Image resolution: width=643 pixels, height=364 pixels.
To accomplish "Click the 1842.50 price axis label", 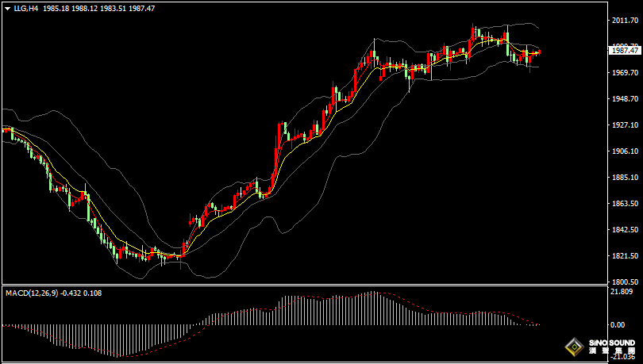I will (625, 230).
